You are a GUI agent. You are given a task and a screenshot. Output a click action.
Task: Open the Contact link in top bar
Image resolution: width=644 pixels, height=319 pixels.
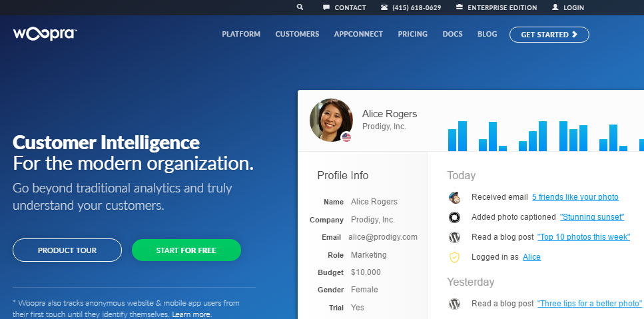[350, 7]
